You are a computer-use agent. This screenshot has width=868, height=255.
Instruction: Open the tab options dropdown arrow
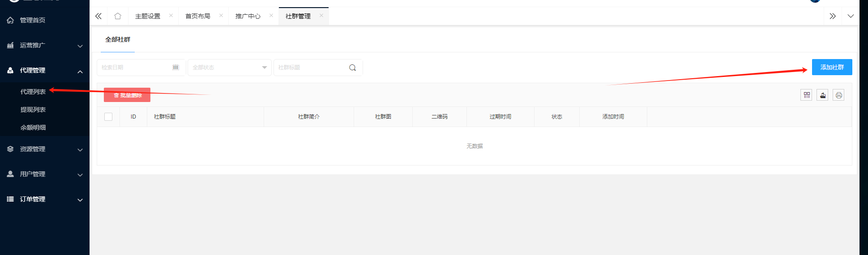[851, 16]
